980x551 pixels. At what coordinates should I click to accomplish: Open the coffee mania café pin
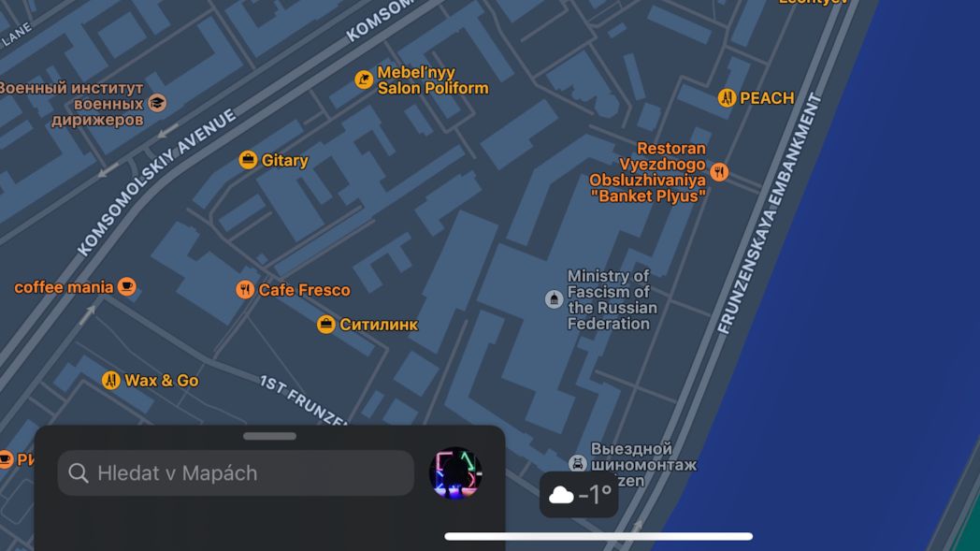pyautogui.click(x=127, y=286)
